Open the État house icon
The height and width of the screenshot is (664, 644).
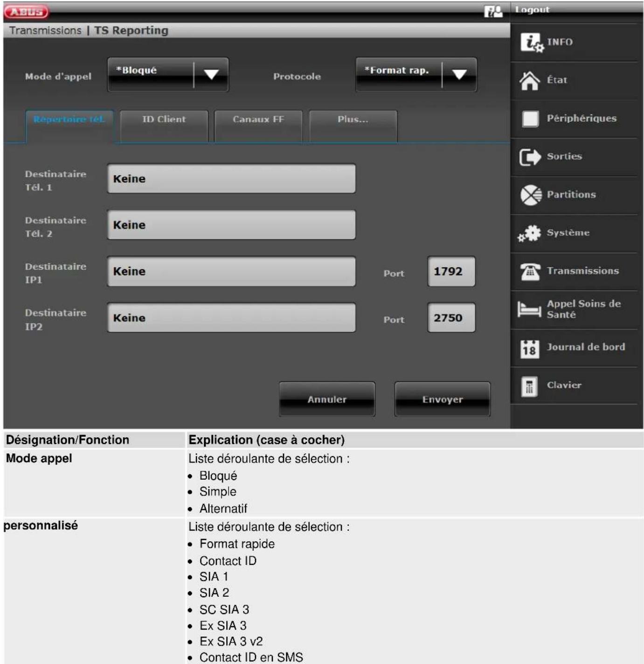coord(530,80)
